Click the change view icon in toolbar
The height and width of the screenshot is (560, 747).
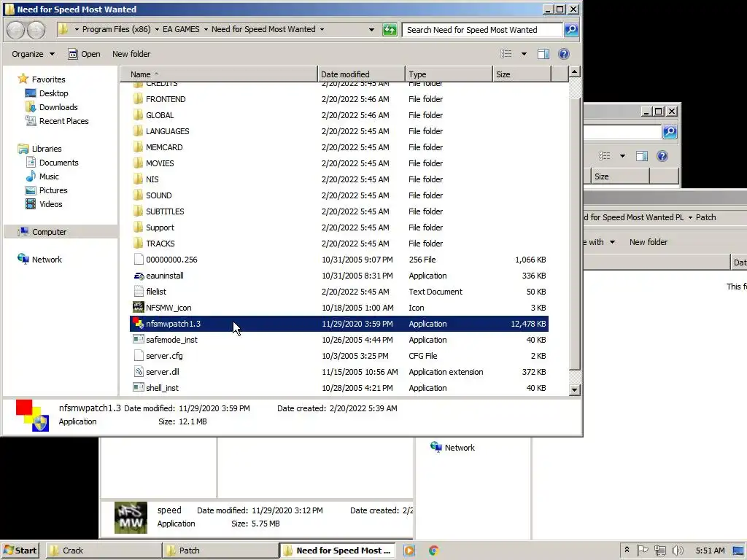click(506, 54)
